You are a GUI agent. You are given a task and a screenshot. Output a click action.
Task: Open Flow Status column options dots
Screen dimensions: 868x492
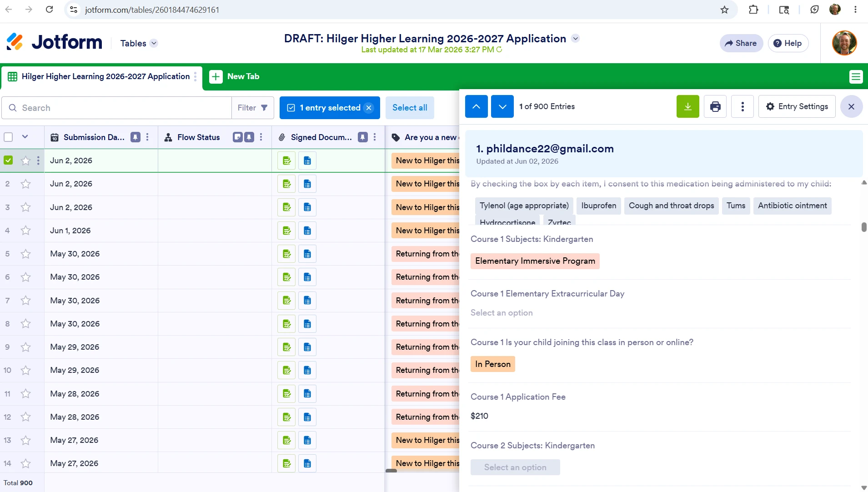(x=261, y=137)
